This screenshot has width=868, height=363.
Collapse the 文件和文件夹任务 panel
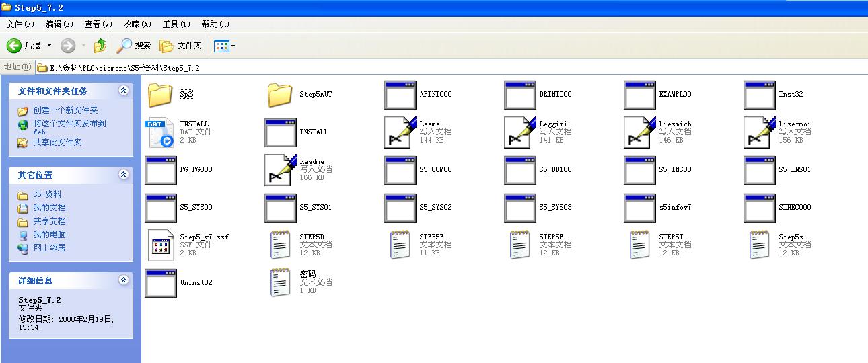click(x=123, y=91)
